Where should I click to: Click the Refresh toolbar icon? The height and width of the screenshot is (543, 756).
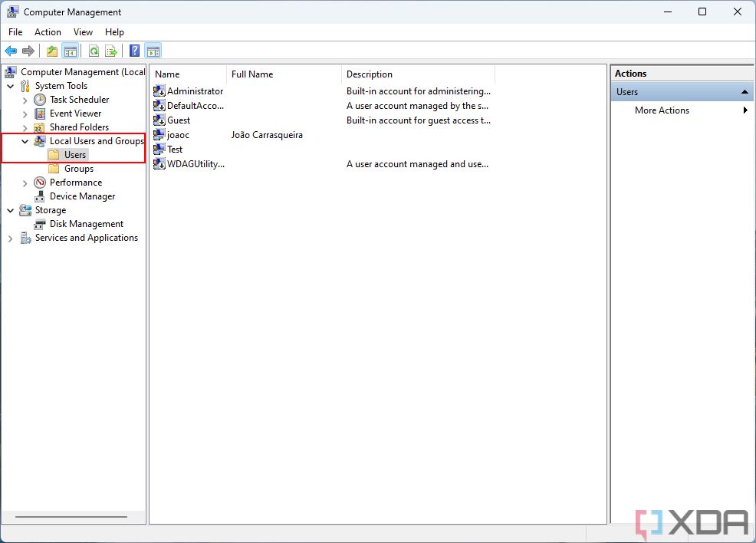93,51
